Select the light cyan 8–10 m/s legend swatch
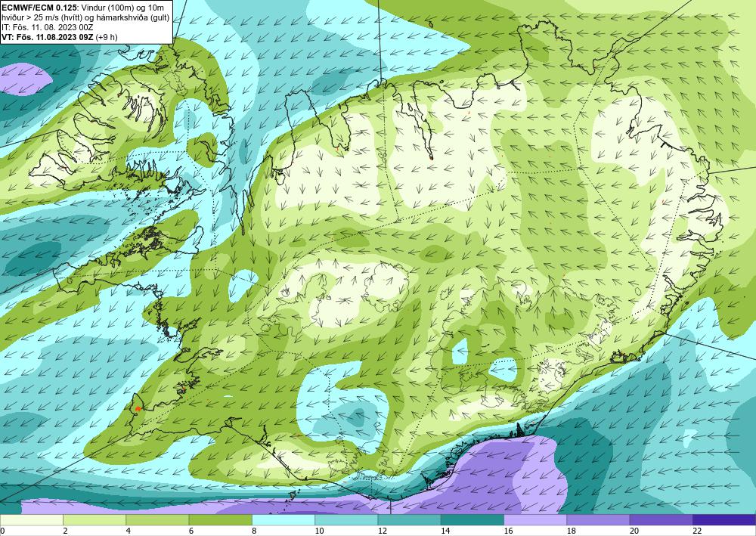756x536 pixels. click(283, 520)
